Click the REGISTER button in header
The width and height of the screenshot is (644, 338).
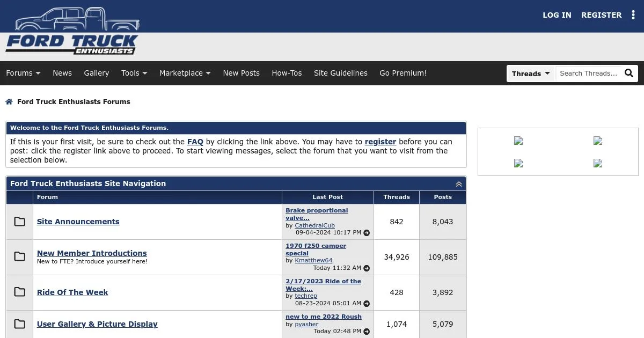(x=601, y=15)
